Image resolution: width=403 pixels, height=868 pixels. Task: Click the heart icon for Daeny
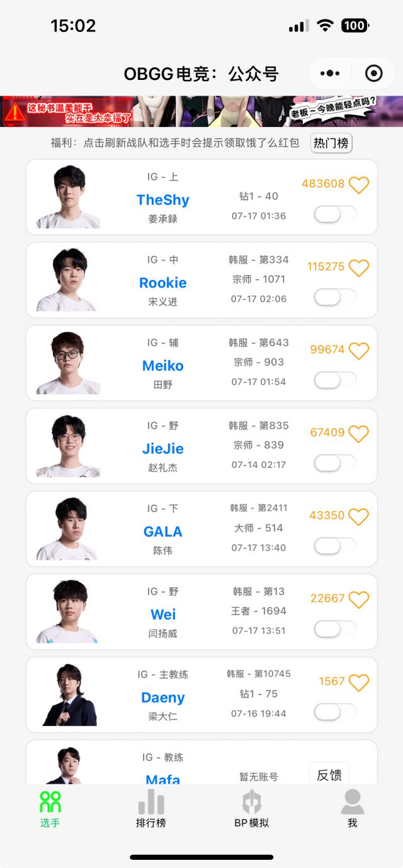click(x=359, y=683)
